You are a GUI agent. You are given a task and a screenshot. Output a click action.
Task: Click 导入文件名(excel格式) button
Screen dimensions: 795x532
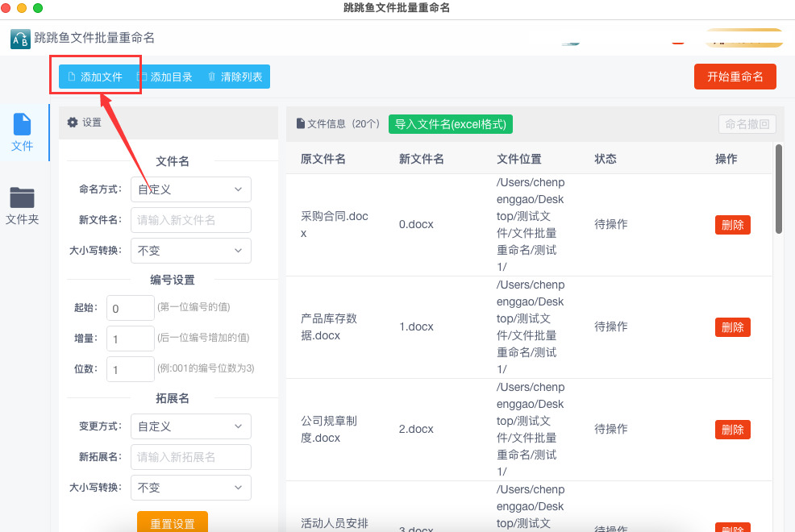pyautogui.click(x=450, y=124)
